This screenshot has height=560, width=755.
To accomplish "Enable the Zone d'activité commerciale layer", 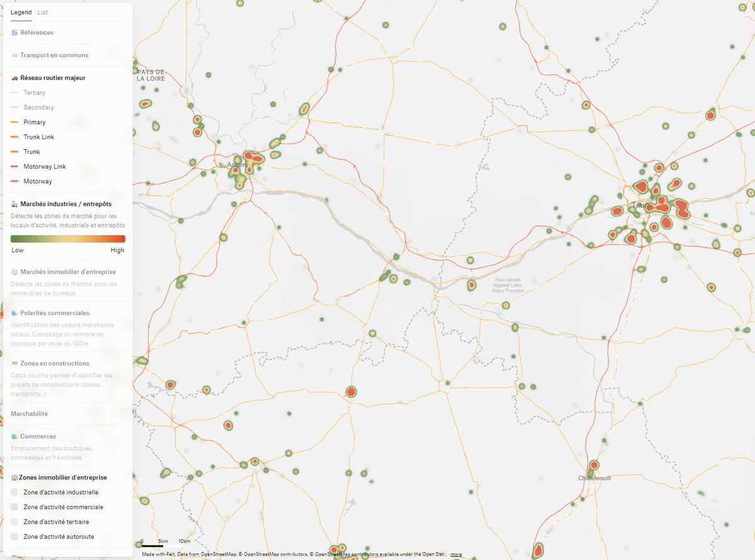I will coord(14,507).
